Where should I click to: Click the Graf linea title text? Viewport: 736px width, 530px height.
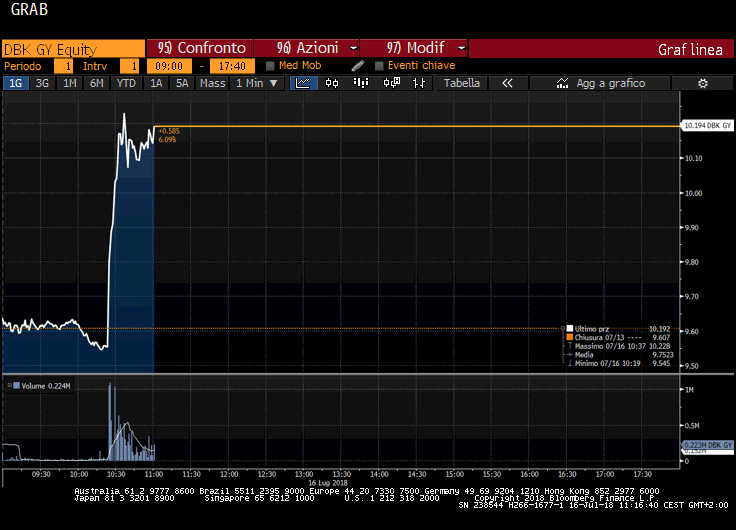coord(690,50)
